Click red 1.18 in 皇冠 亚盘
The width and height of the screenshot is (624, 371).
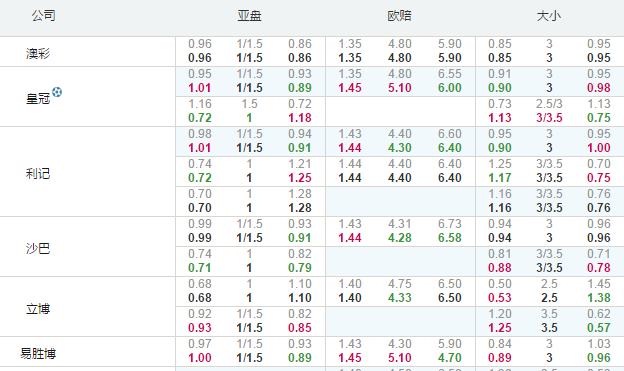point(300,118)
